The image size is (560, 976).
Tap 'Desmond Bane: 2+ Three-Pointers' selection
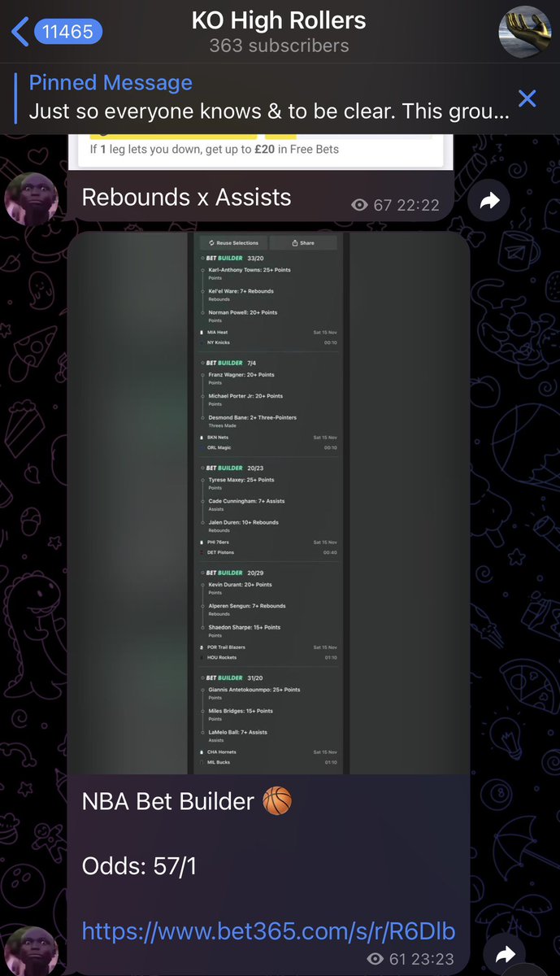click(252, 417)
